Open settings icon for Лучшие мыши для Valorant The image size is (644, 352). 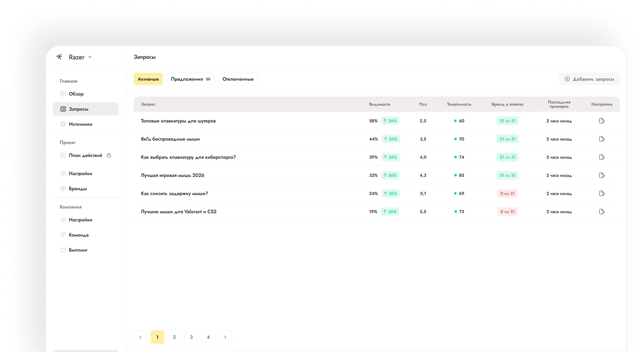pos(602,212)
